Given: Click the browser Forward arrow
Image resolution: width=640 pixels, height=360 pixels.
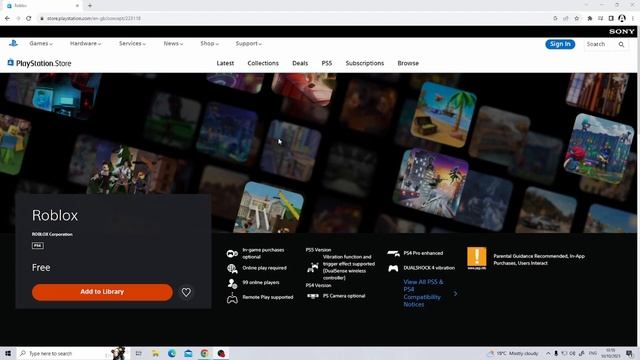Looking at the screenshot, I should tap(18, 18).
